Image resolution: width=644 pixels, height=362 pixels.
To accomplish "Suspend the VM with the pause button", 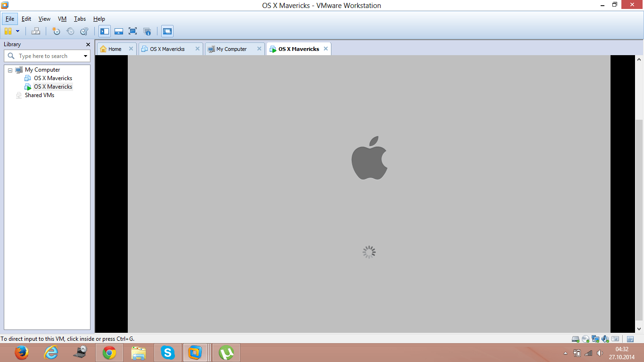I will (x=8, y=31).
